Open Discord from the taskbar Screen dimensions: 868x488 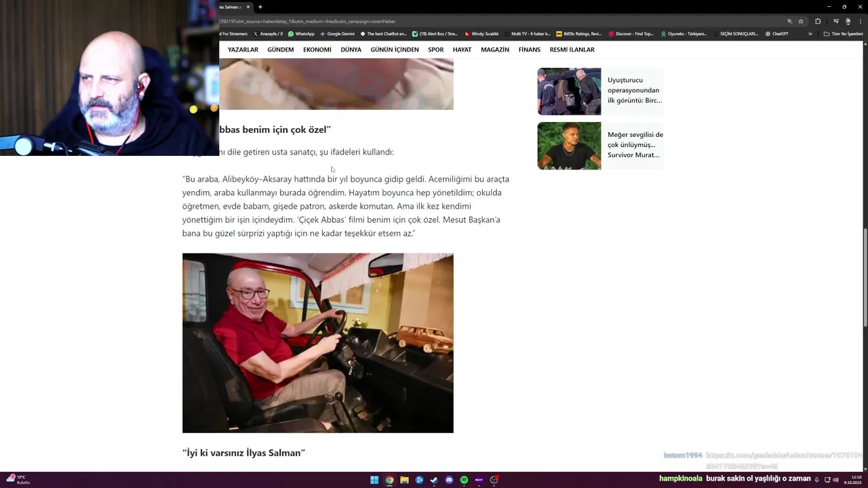point(449,480)
